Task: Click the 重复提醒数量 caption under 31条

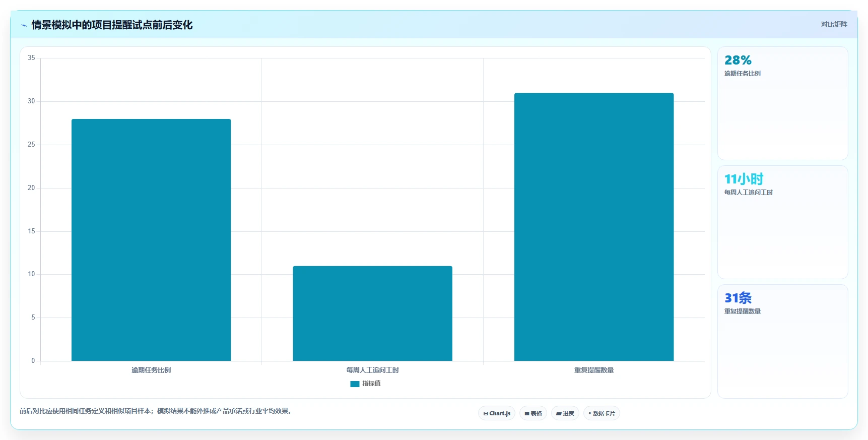Action: click(743, 311)
